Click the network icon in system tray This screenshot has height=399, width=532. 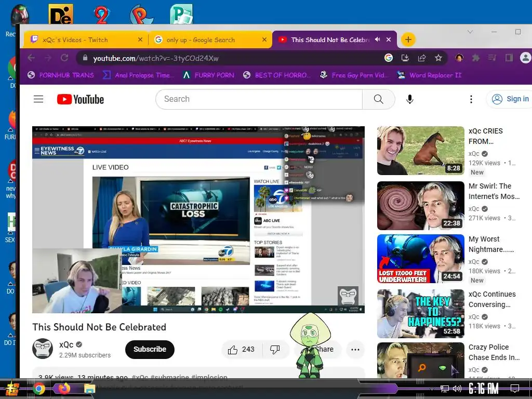444,389
